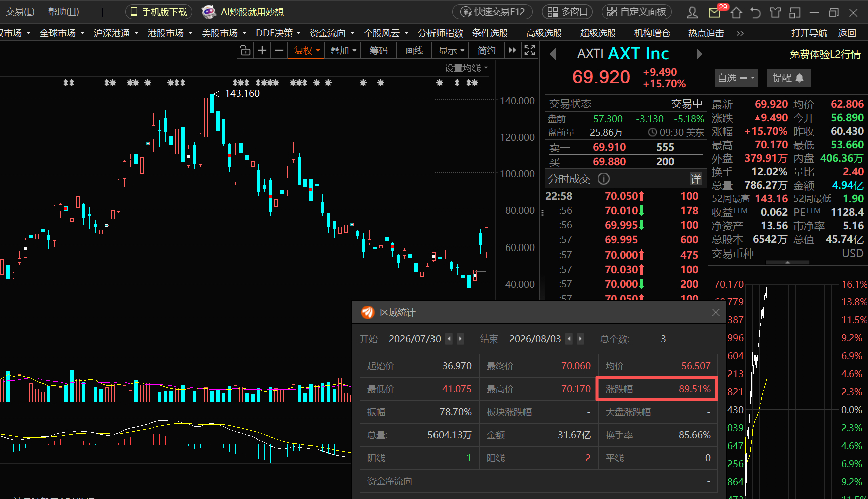Open 复权 adjustment dropdown
Screen dimensions: 868x499
(306, 50)
